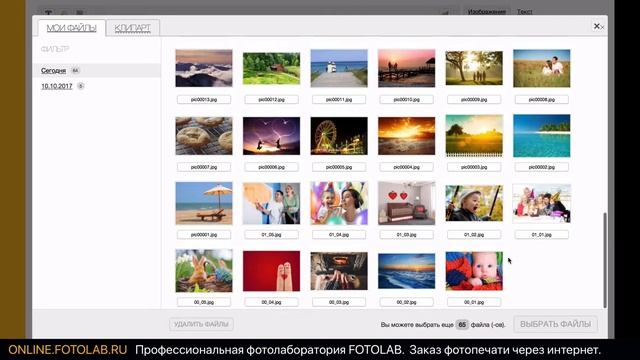The height and width of the screenshot is (360, 640).
Task: Click the 00_04.jpg file name field
Action: (271, 302)
